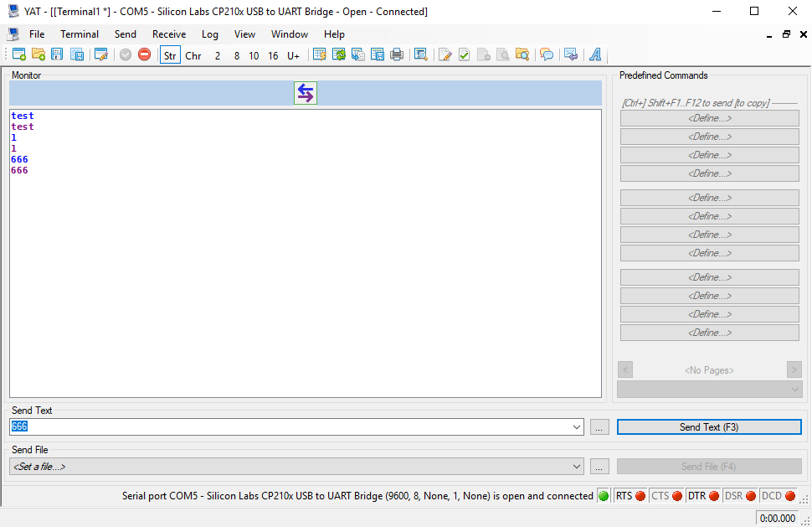This screenshot has width=812, height=527.
Task: Browse for file with ellipsis beside Send File
Action: (599, 467)
